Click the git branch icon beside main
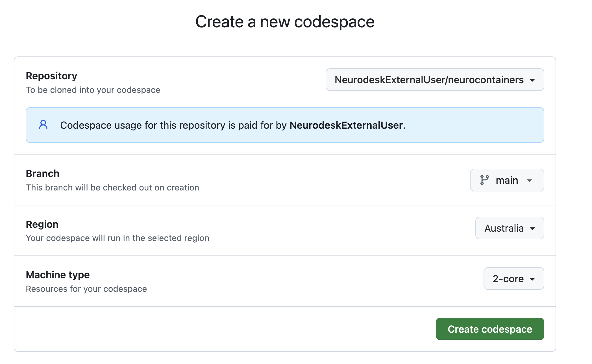The image size is (592, 364). click(x=484, y=180)
